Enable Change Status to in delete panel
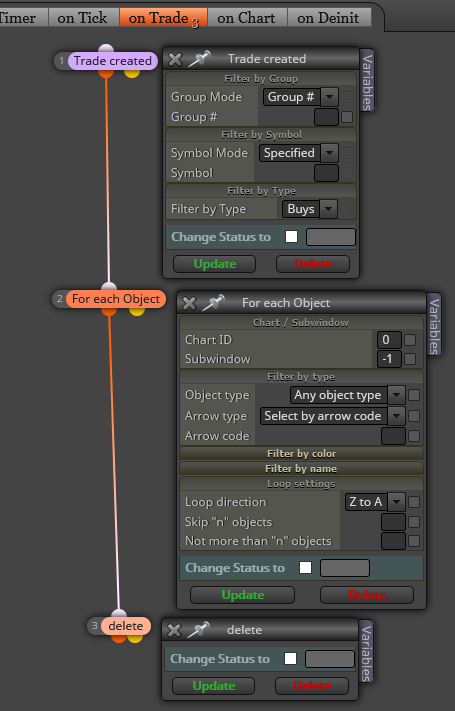455x711 pixels. (x=290, y=659)
